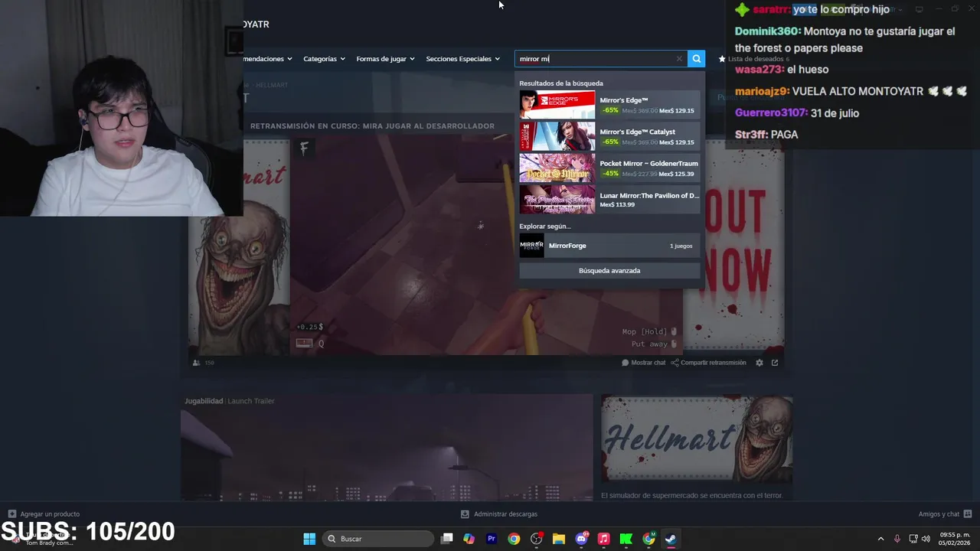Click Compartir retransmisión share link
Screen dimensions: 980x551
click(x=708, y=363)
